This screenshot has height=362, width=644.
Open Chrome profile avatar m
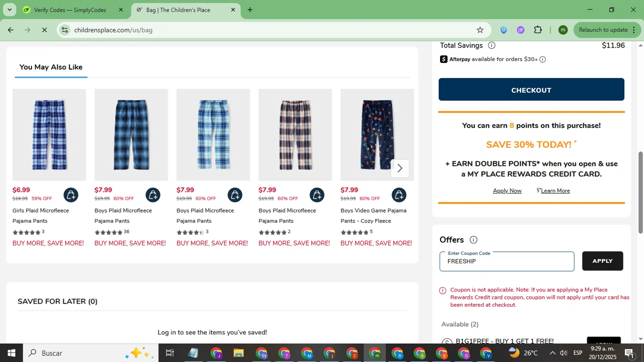pyautogui.click(x=563, y=30)
